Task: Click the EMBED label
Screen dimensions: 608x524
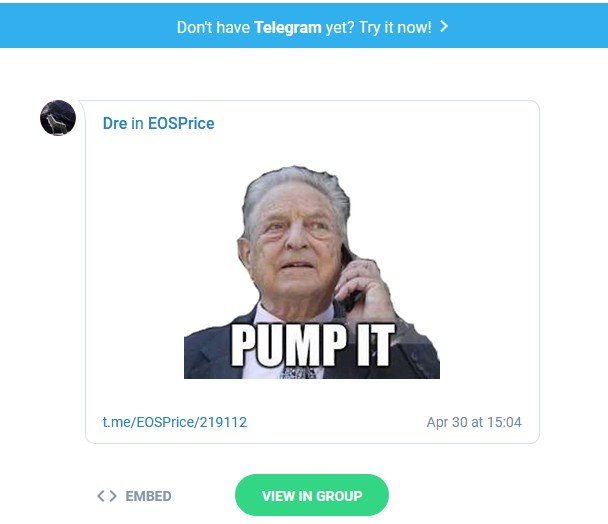Action: [x=148, y=496]
